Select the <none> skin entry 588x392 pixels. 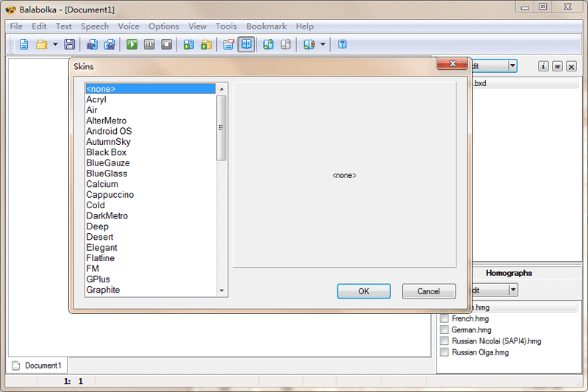point(151,89)
